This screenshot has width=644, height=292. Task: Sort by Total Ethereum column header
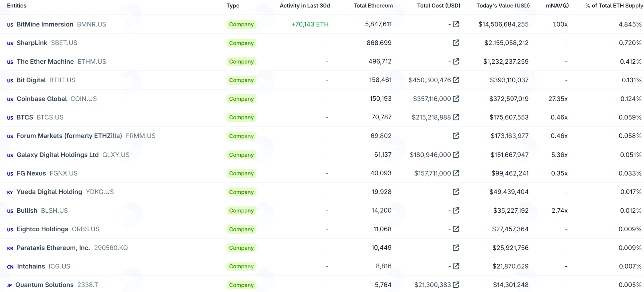point(373,5)
